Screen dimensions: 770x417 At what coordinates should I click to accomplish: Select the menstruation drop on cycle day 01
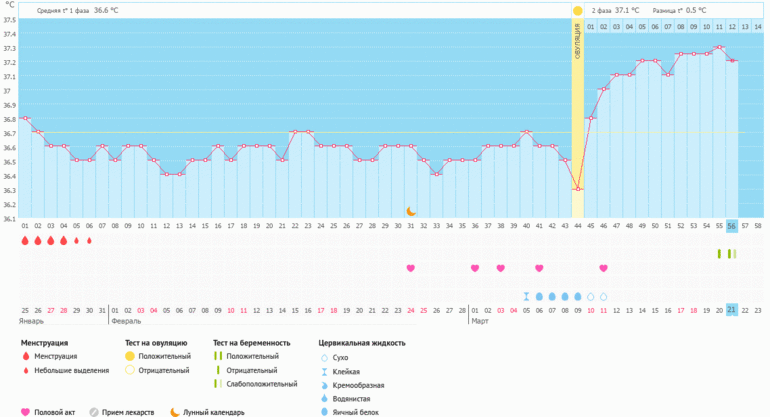click(25, 241)
